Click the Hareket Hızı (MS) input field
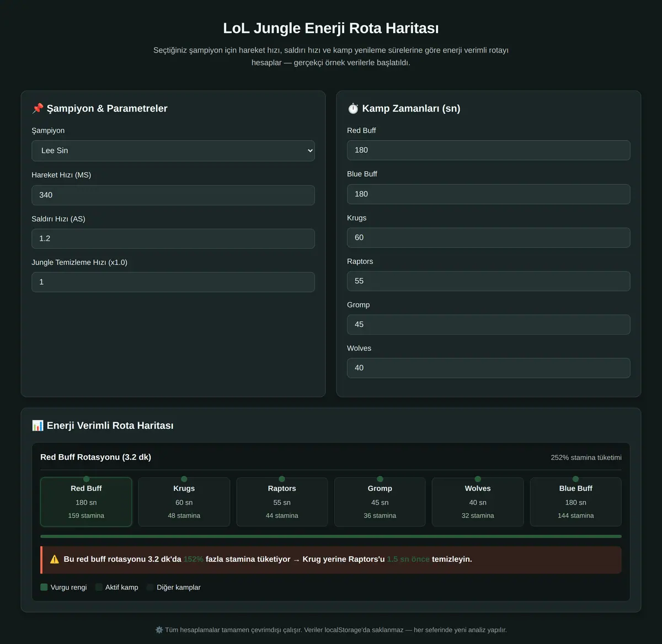Image resolution: width=662 pixels, height=644 pixels. [x=173, y=195]
